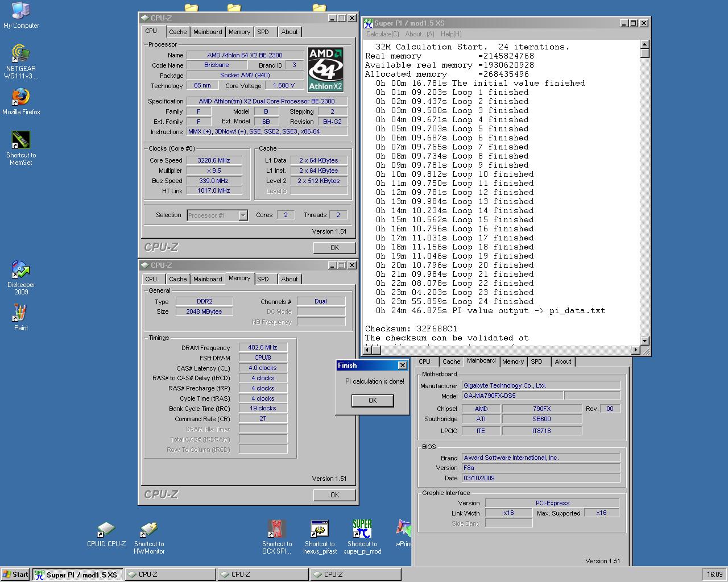Click top CPU-Z window title icon
This screenshot has height=582, width=728.
pyautogui.click(x=146, y=18)
